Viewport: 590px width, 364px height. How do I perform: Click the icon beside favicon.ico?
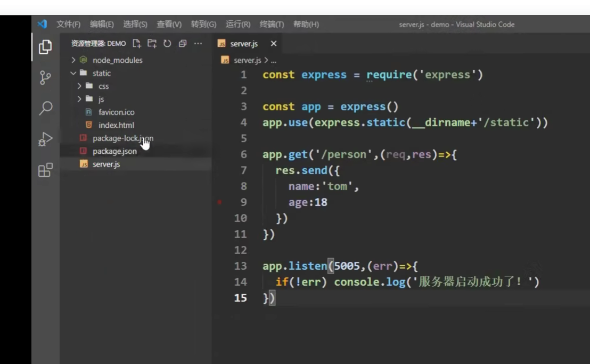(89, 112)
